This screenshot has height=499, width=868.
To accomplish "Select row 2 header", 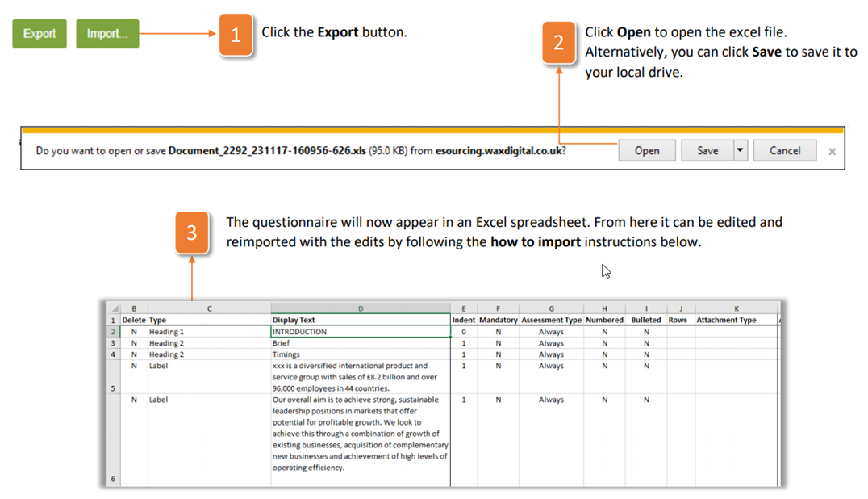I will tap(114, 332).
